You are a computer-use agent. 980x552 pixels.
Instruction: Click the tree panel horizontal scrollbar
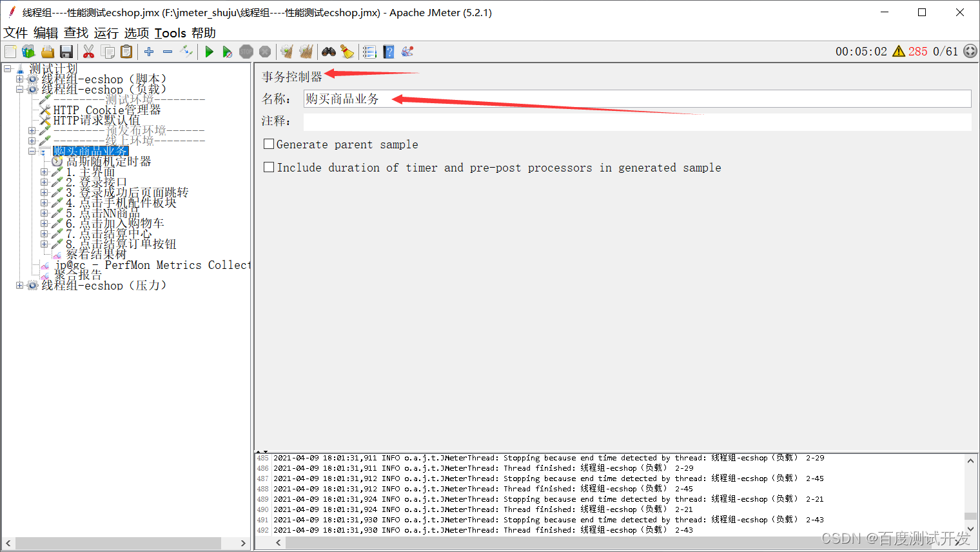[x=118, y=544]
